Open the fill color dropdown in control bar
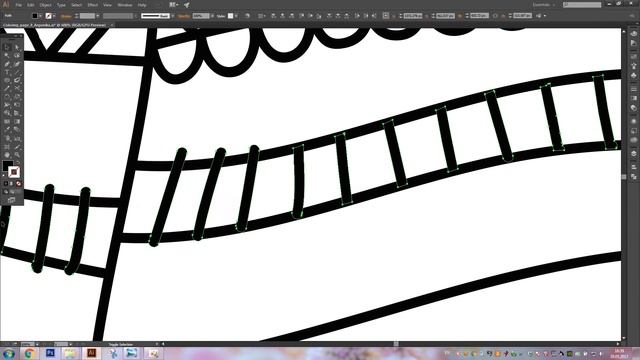 [40, 16]
